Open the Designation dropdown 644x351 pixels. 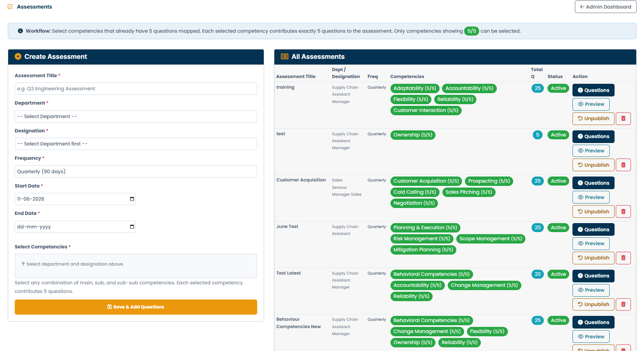click(136, 144)
